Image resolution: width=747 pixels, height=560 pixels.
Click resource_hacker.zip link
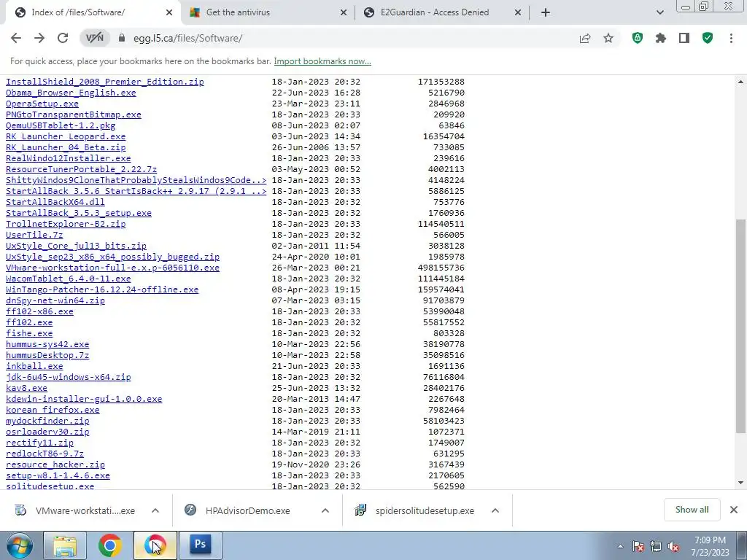tap(55, 465)
